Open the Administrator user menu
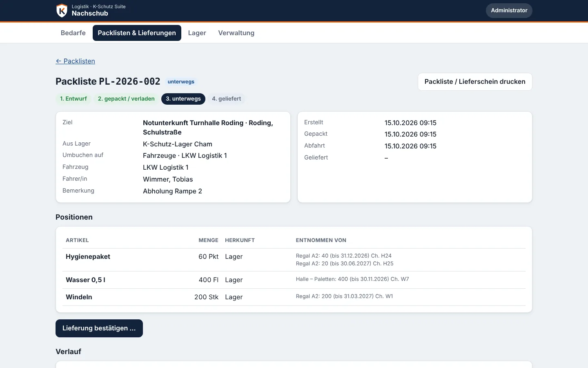This screenshot has height=368, width=588. point(509,11)
